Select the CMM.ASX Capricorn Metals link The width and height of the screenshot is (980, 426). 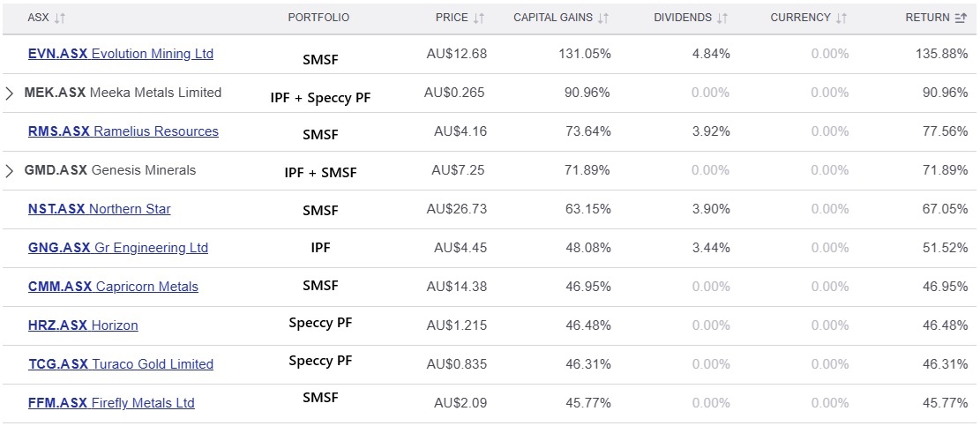pyautogui.click(x=113, y=287)
